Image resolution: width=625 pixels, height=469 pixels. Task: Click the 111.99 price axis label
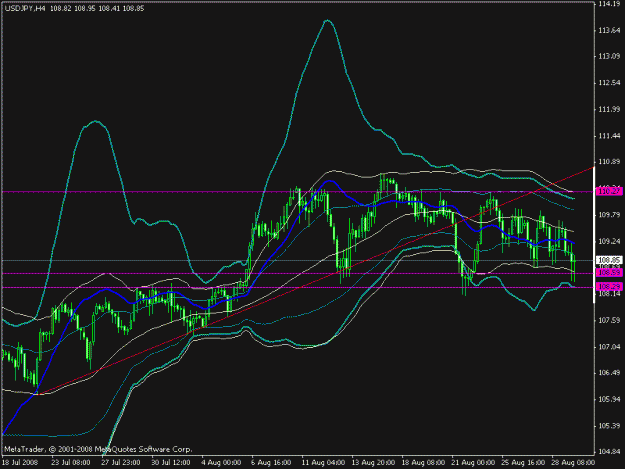click(609, 109)
